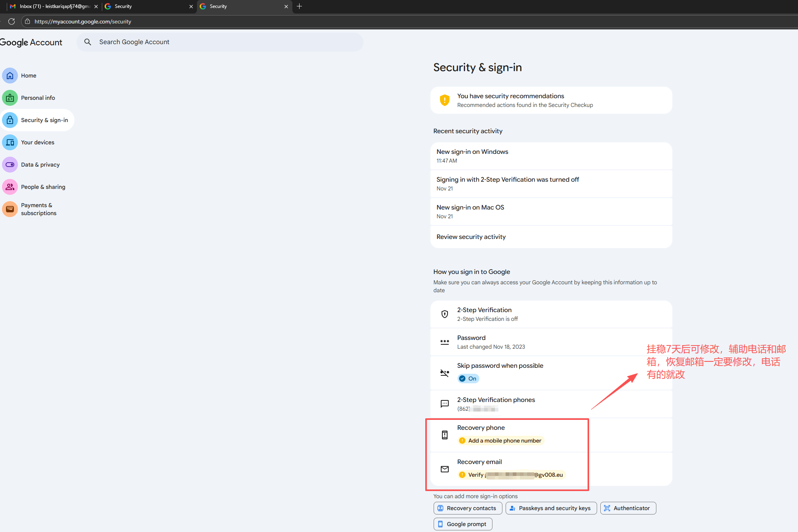Click Passkeys and security keys button
The image size is (798, 532).
pos(551,508)
